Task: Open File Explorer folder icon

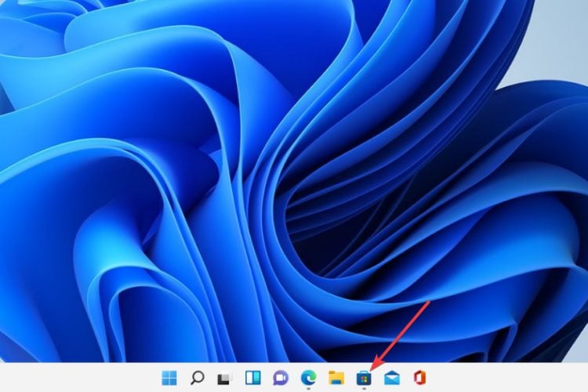Action: [x=336, y=378]
